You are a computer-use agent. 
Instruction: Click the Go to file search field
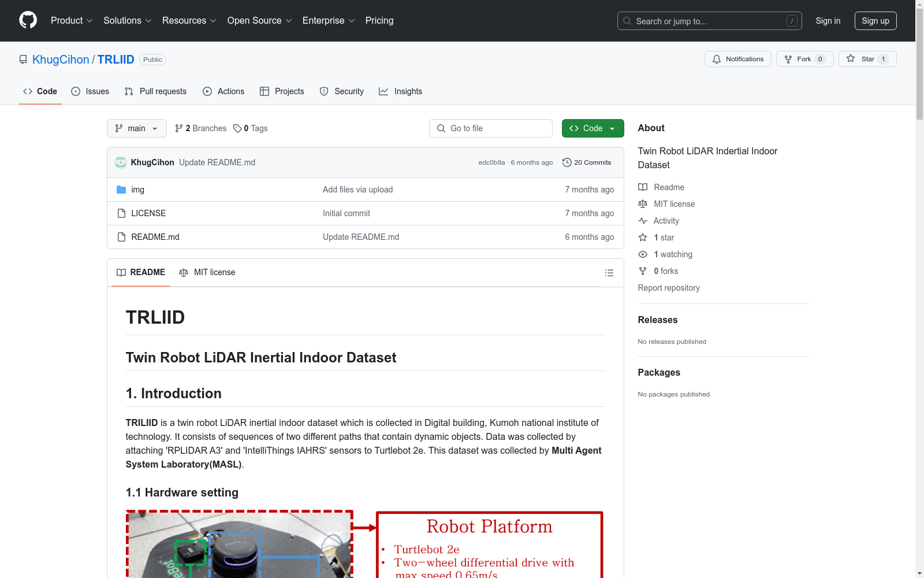click(x=491, y=128)
